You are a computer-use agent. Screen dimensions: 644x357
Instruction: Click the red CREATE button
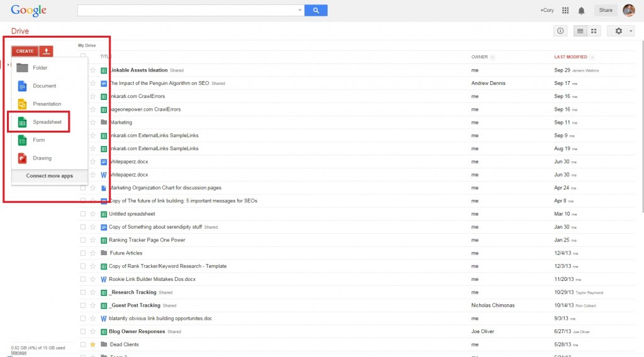pyautogui.click(x=25, y=51)
